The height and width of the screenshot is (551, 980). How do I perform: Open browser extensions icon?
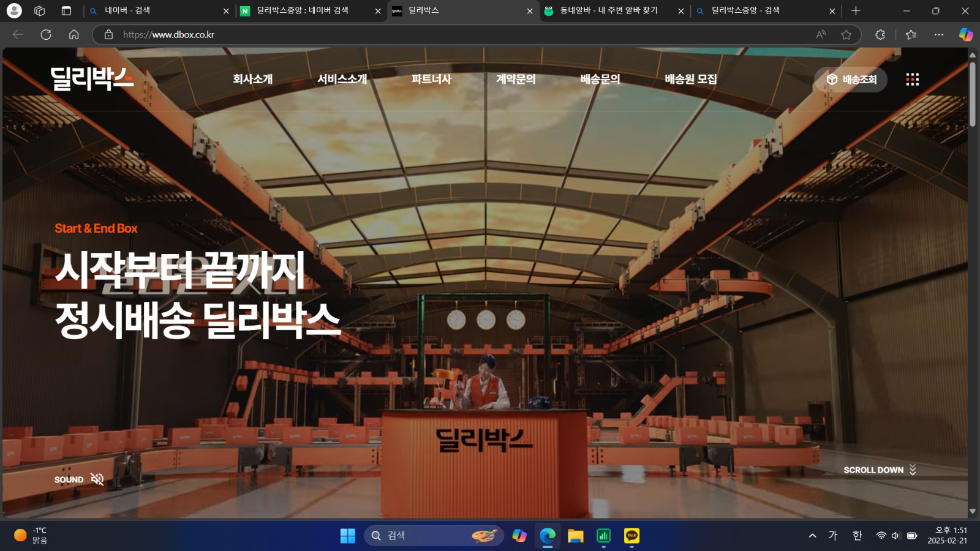(880, 34)
